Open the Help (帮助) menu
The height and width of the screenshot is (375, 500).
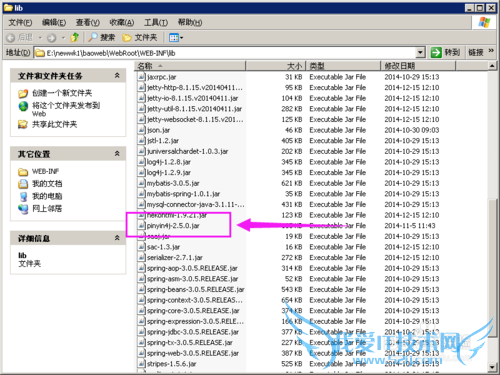click(x=190, y=22)
